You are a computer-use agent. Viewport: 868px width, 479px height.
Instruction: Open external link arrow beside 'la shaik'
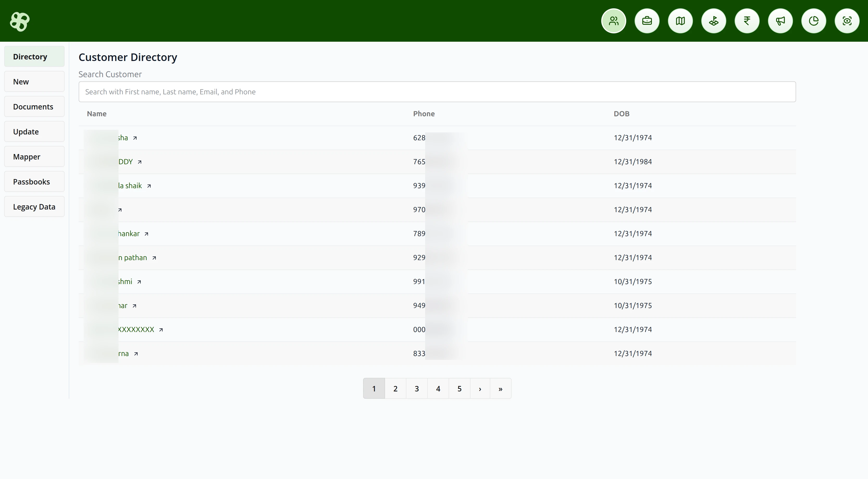149,185
